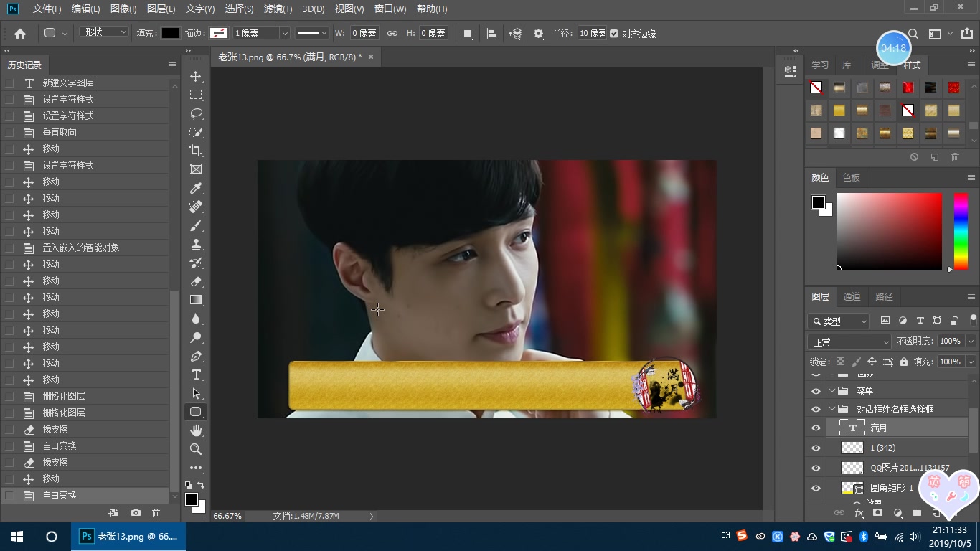Select the Gradient tool

196,300
